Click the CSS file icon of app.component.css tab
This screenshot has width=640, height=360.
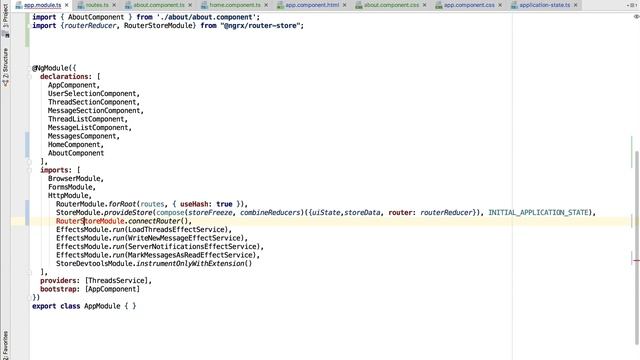(439, 5)
